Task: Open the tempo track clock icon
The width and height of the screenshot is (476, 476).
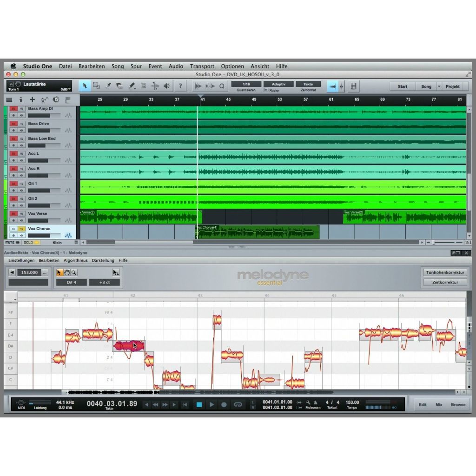Action: [56, 99]
